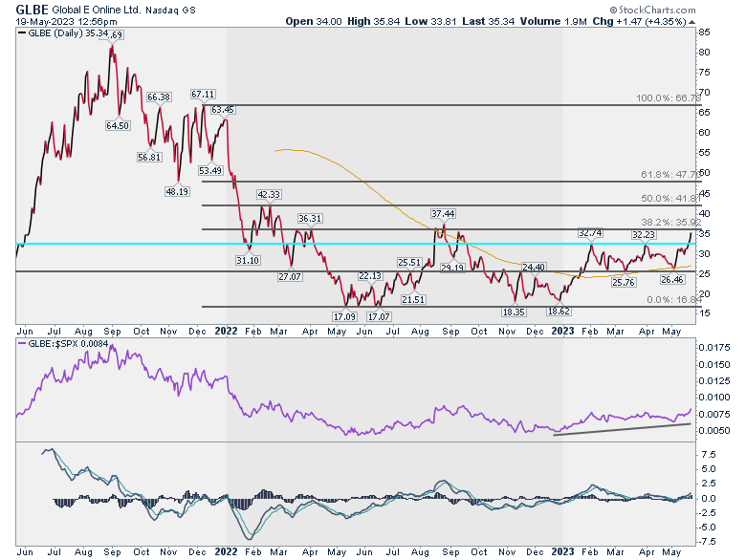
Task: Click the 61.8% Fibonacci level label
Action: coord(670,175)
